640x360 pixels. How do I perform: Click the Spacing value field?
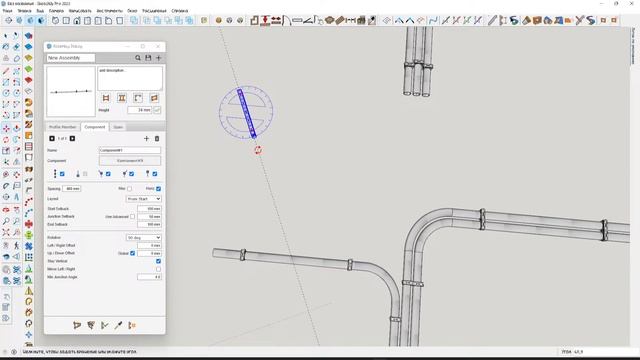click(72, 189)
